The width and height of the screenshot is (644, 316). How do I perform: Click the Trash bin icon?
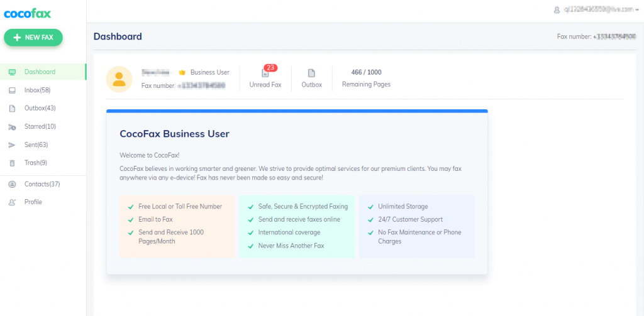coord(12,163)
